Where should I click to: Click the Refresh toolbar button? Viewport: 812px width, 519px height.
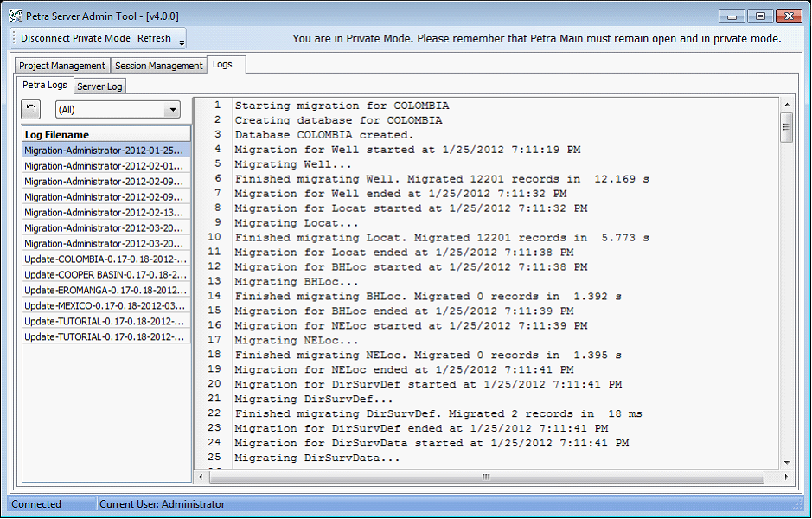(154, 38)
